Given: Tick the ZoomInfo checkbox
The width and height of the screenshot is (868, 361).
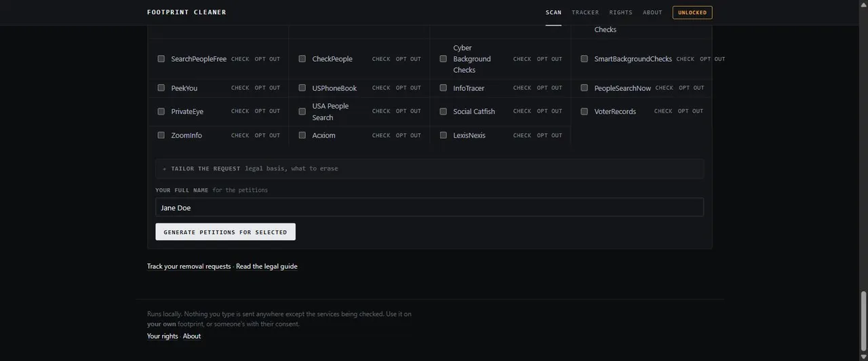Looking at the screenshot, I should [161, 135].
